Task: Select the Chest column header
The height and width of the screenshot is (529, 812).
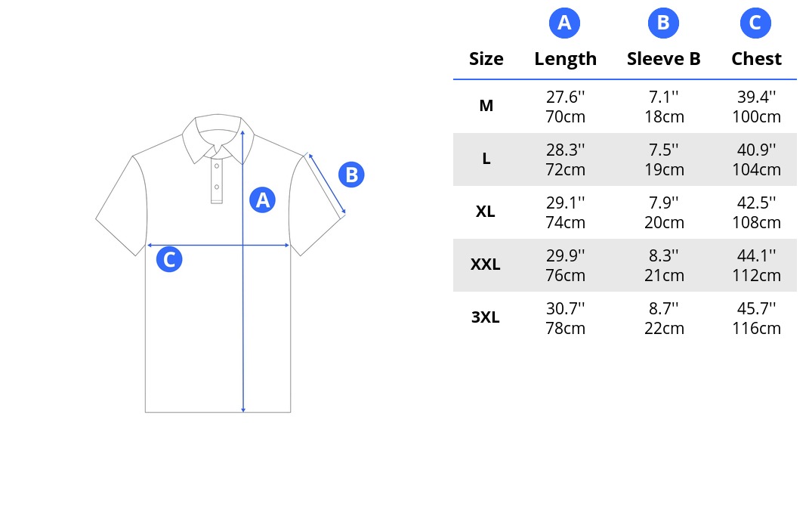Action: pyautogui.click(x=756, y=58)
